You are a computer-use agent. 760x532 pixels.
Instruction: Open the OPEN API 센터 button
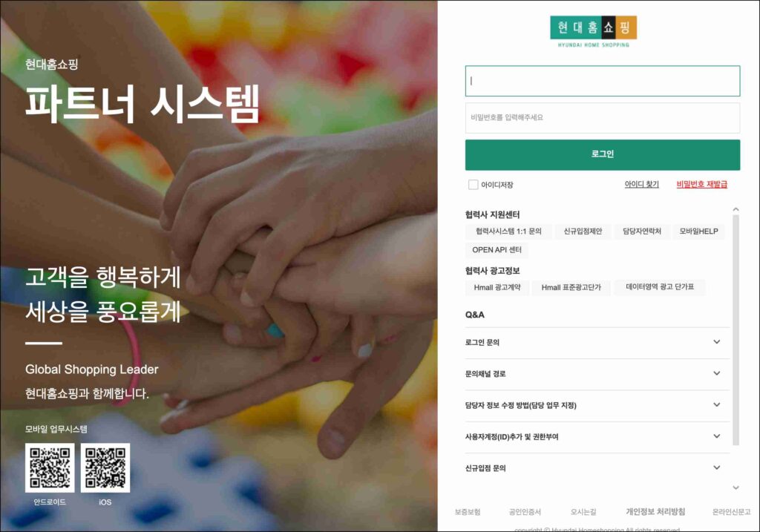pyautogui.click(x=497, y=250)
